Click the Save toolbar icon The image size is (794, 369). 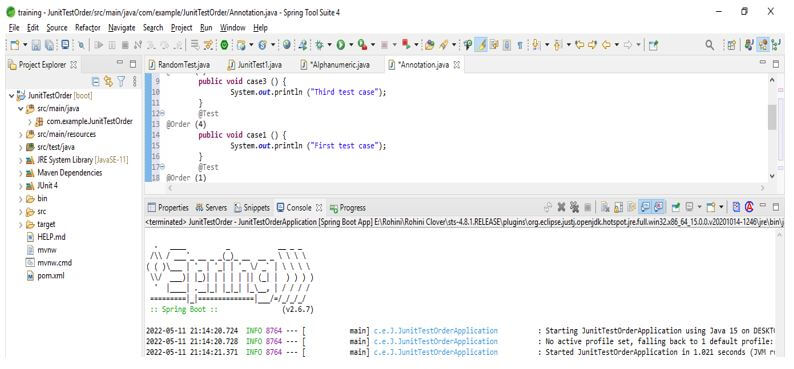(36, 45)
